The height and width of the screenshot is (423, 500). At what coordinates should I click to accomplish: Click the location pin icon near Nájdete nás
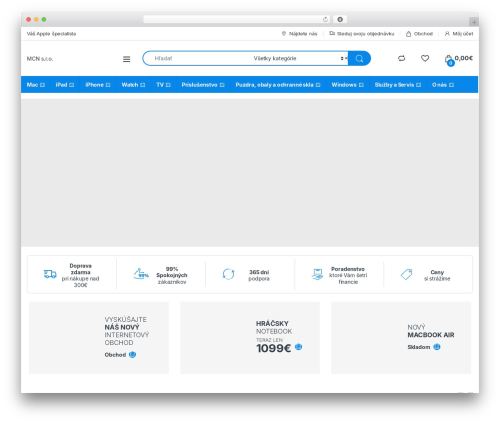point(284,34)
